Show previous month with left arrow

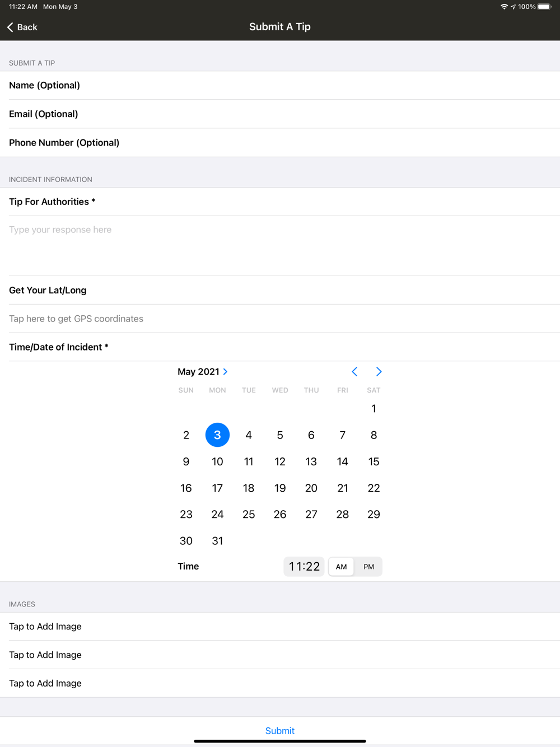click(x=354, y=372)
